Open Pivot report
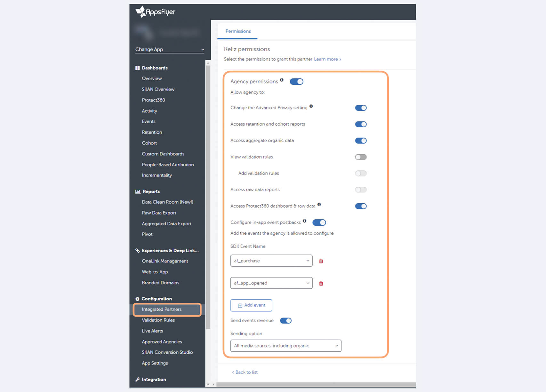This screenshot has height=392, width=546. click(x=147, y=234)
